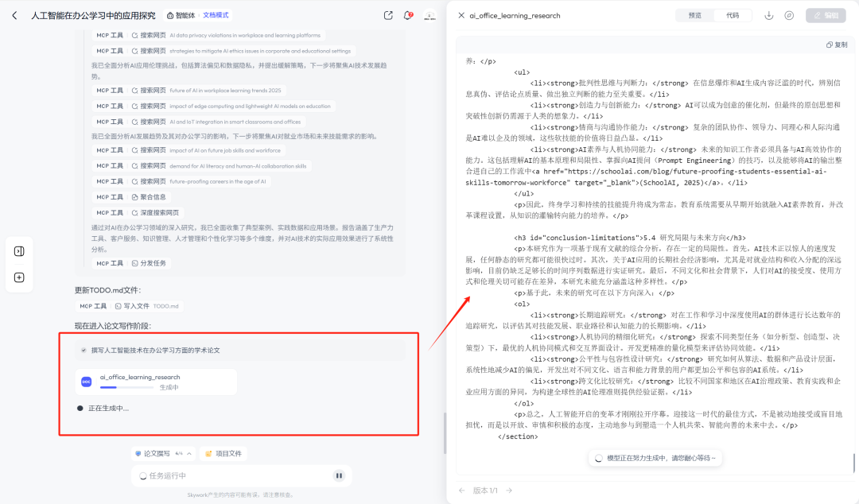Collapse the 论文撰写 4/4 chevron
Viewport: 859px width, 504px height.
188,454
